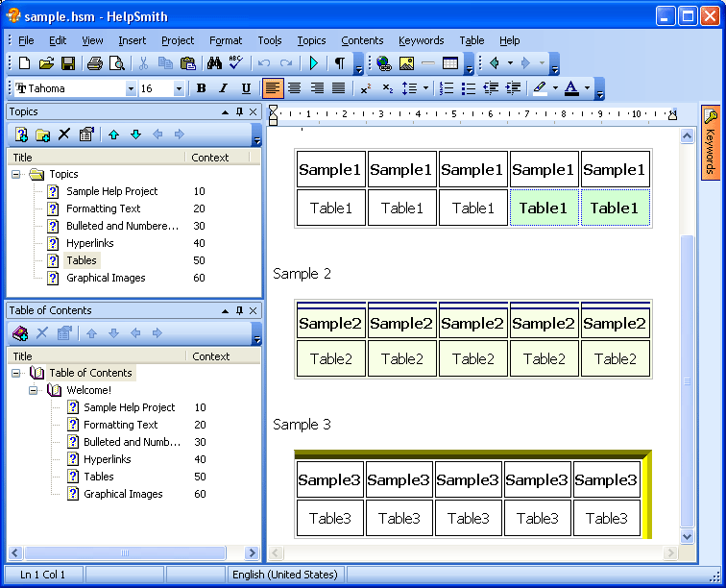Screen dimensions: 726x588
Task: Select Graphical Images in Table of Contents tree
Action: pyautogui.click(x=123, y=494)
